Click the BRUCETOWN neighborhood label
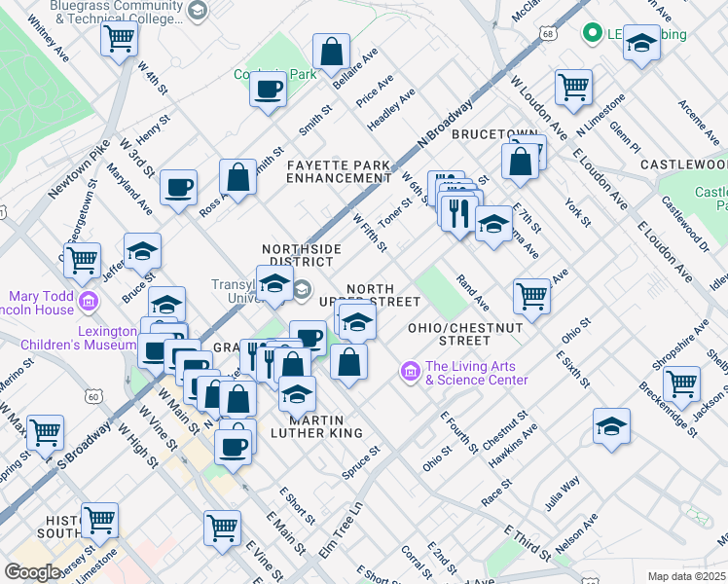This screenshot has height=584, width=728. coord(495,134)
